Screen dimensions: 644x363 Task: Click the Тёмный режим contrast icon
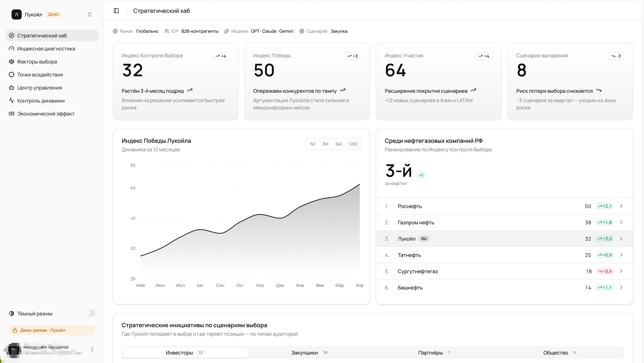[12, 314]
